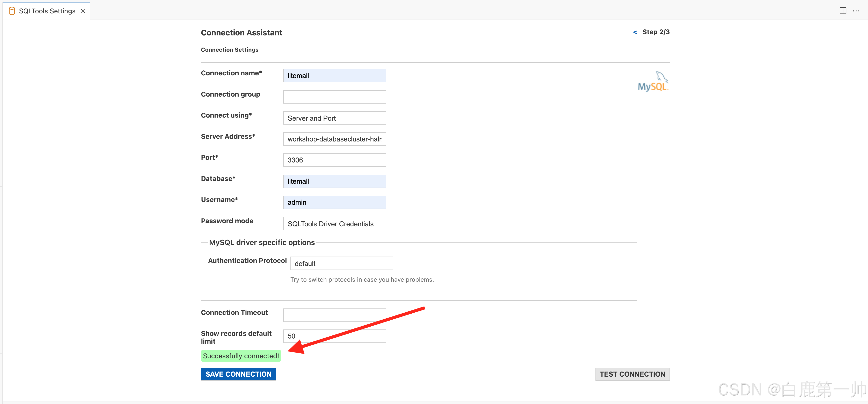Close the SQLTools Settings tab

[x=82, y=11]
